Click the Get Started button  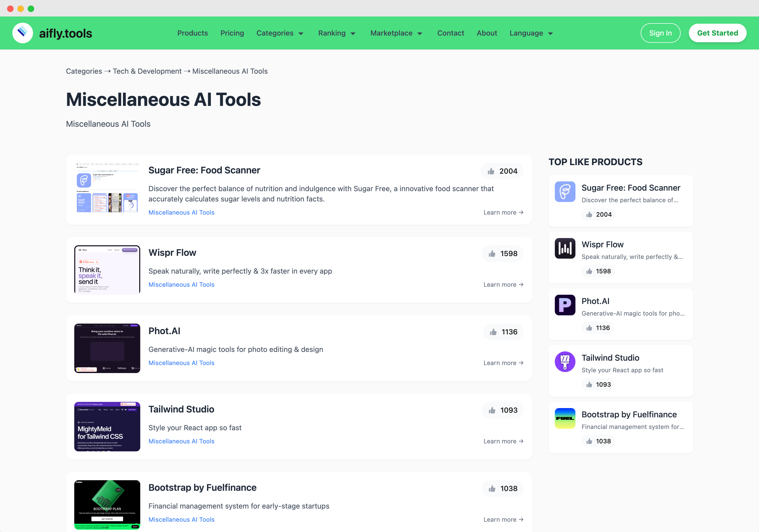pyautogui.click(x=717, y=33)
